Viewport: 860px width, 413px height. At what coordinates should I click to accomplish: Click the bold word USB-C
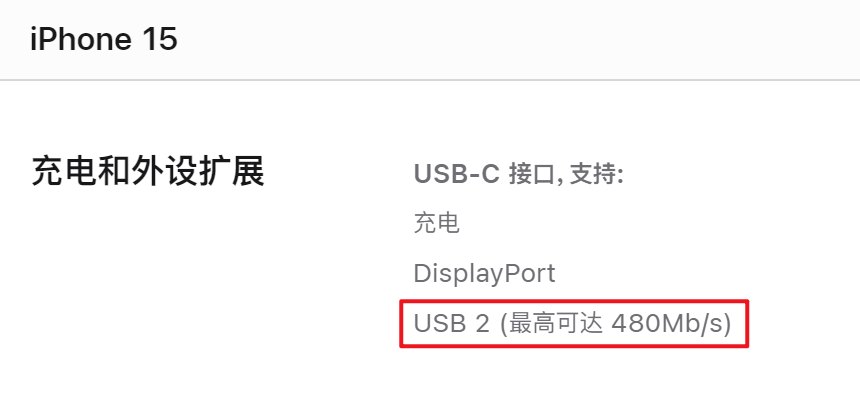coord(456,174)
